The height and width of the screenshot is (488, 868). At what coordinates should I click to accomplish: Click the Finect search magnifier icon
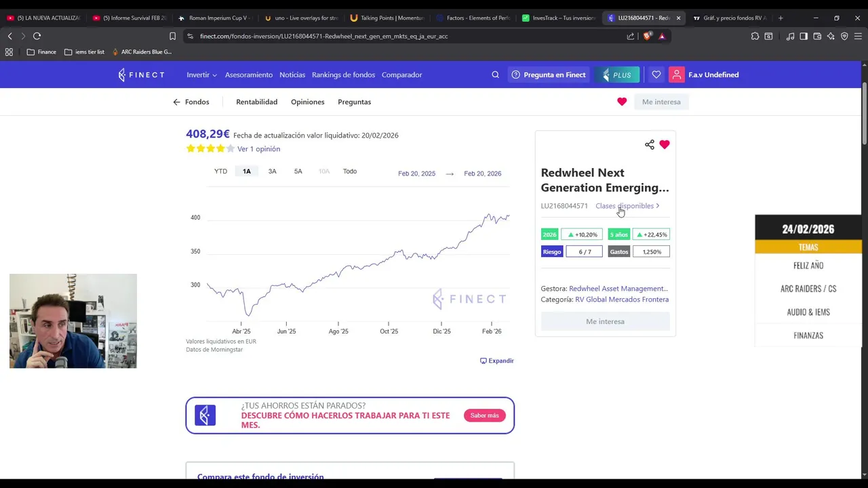495,75
